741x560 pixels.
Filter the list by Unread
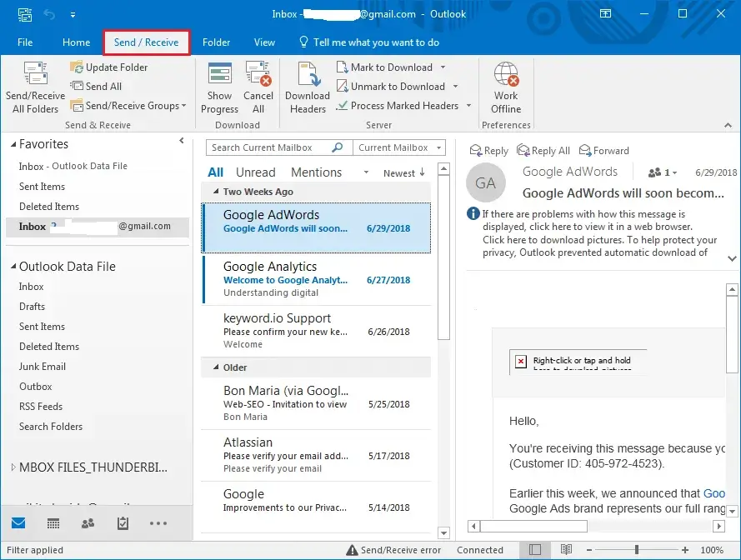(256, 172)
